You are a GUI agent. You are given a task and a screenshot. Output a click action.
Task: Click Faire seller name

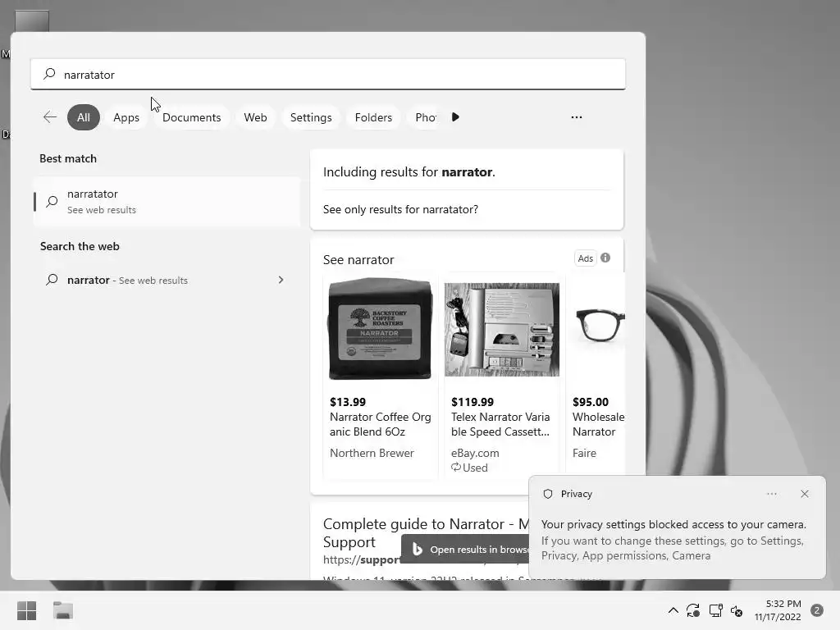[x=584, y=453]
